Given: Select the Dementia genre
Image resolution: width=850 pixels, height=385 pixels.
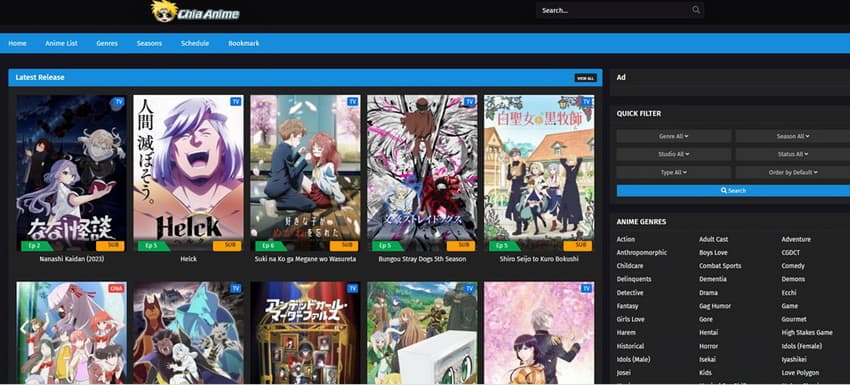Looking at the screenshot, I should 713,279.
